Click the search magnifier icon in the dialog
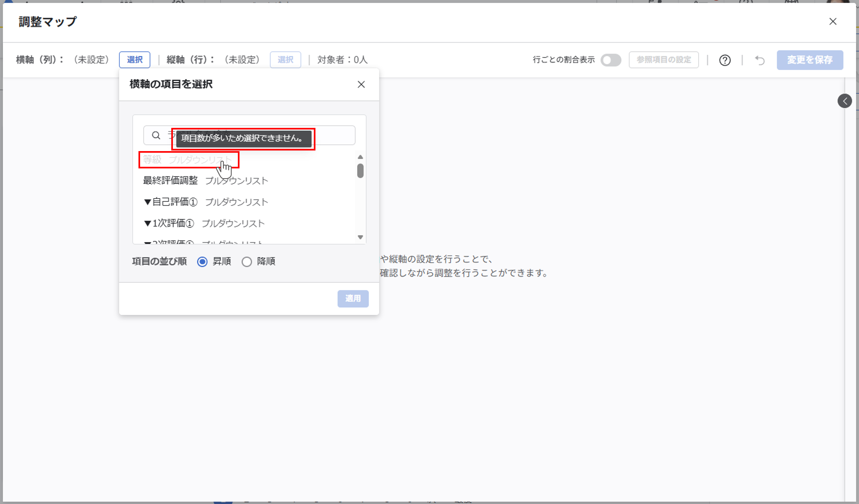859x504 pixels. (156, 135)
